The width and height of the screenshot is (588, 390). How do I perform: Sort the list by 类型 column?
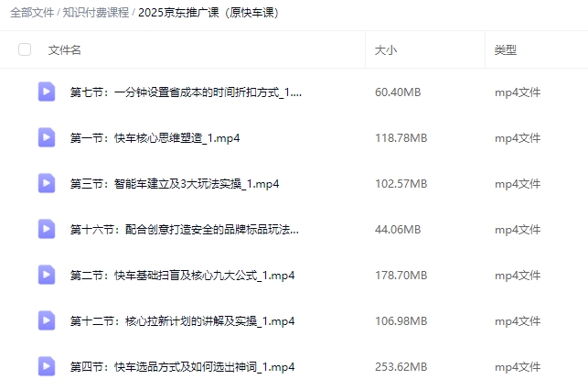coord(505,50)
